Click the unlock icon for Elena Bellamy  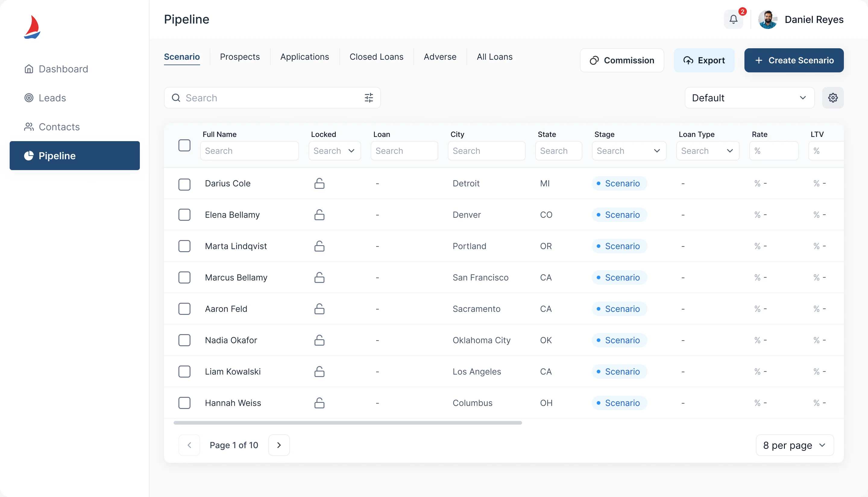[319, 215]
